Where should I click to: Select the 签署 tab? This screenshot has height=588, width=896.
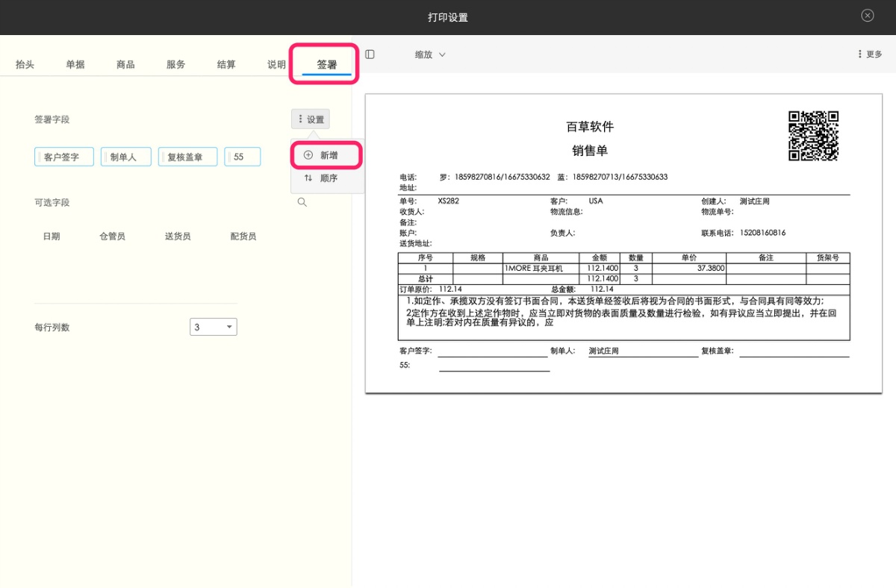pos(327,65)
